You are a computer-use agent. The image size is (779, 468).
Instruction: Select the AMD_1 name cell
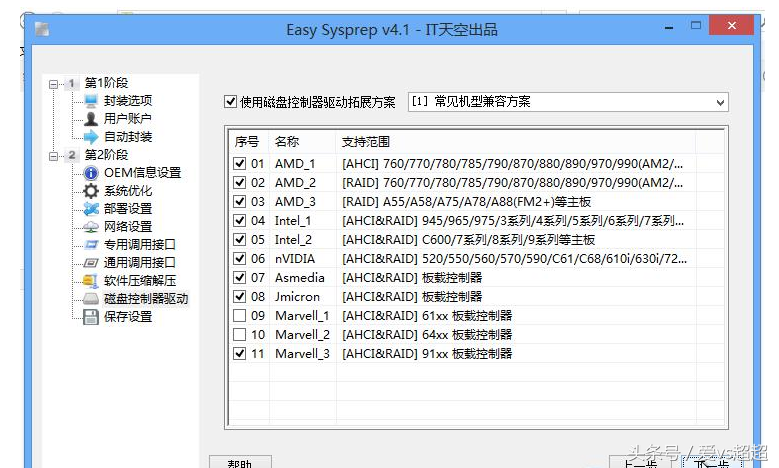point(295,163)
